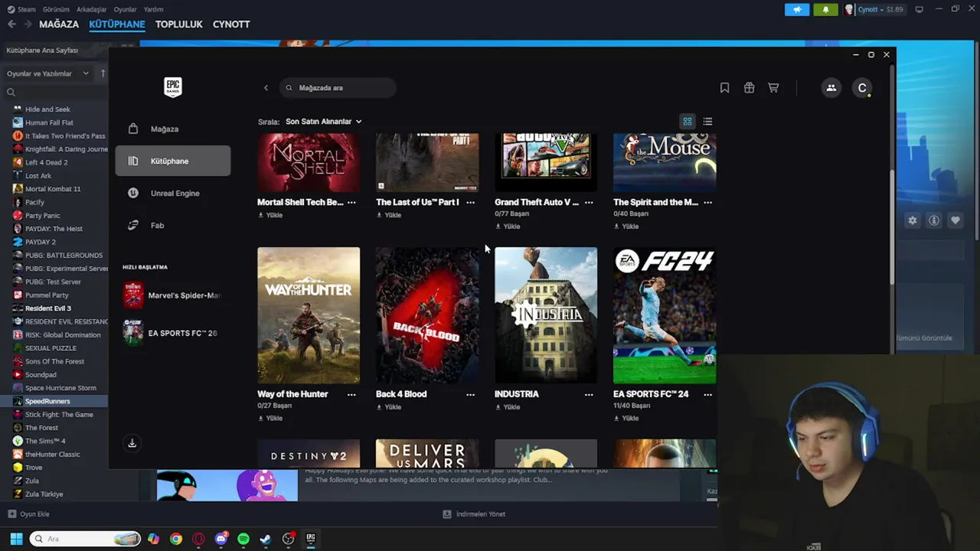
Task: Open options menu for Way of the Hunter
Action: (351, 394)
